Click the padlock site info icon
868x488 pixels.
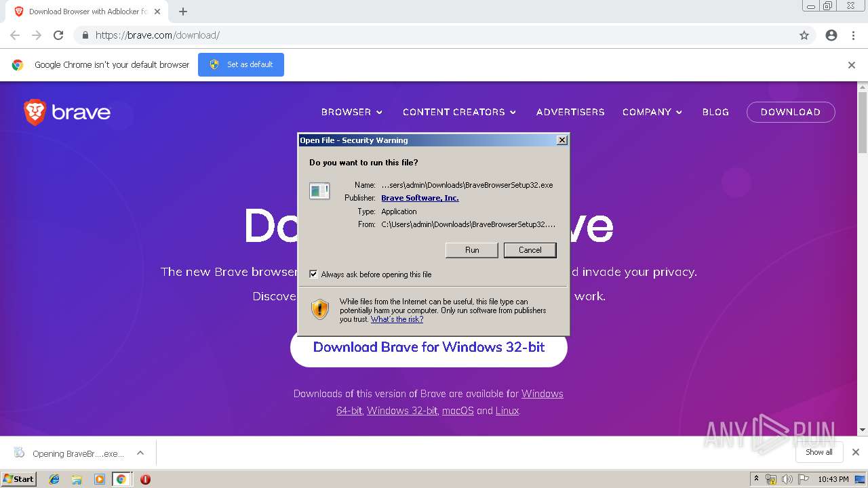[85, 35]
